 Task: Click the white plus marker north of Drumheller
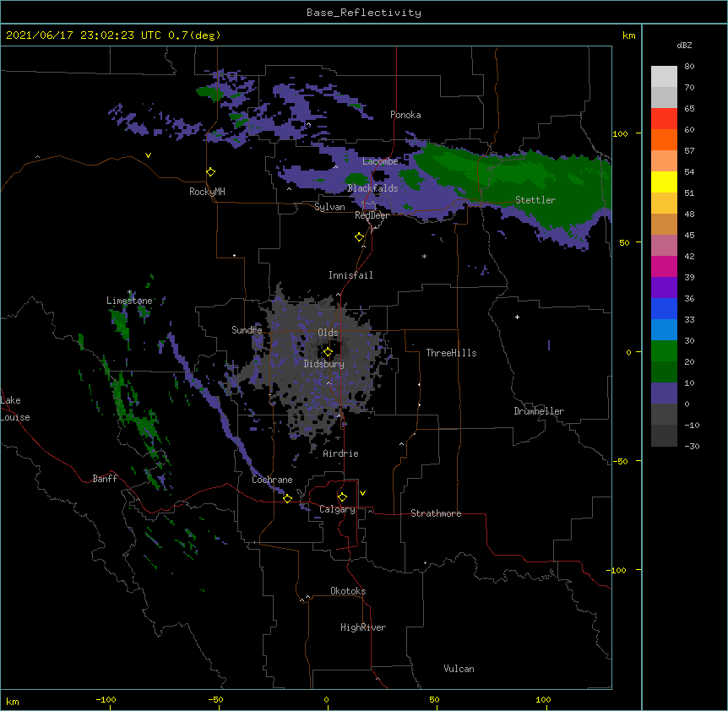click(517, 317)
